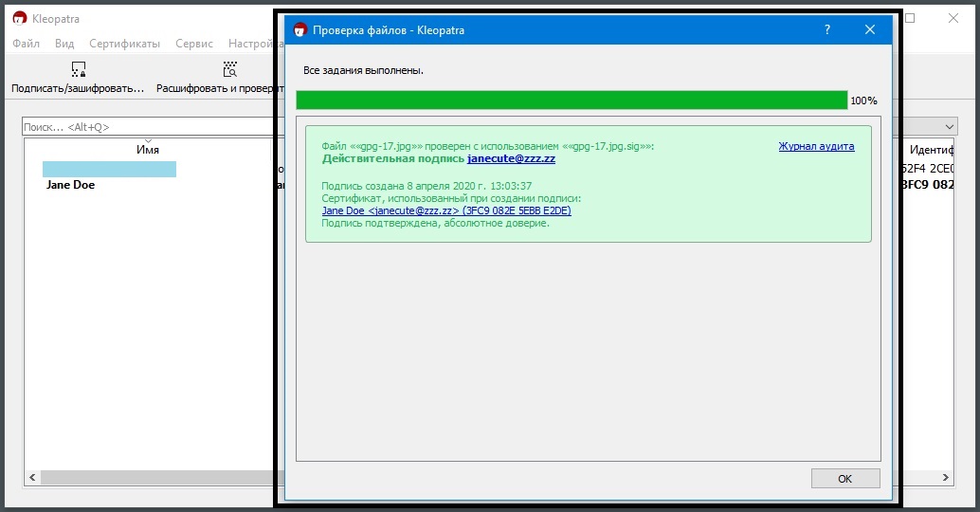Click the Kleopatra icon in dialog title bar
This screenshot has width=980, height=512.
click(300, 29)
